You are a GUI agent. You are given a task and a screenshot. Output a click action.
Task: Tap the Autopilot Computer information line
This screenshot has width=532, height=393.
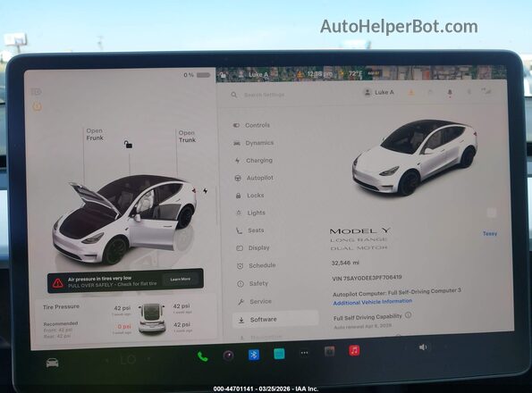tap(397, 292)
